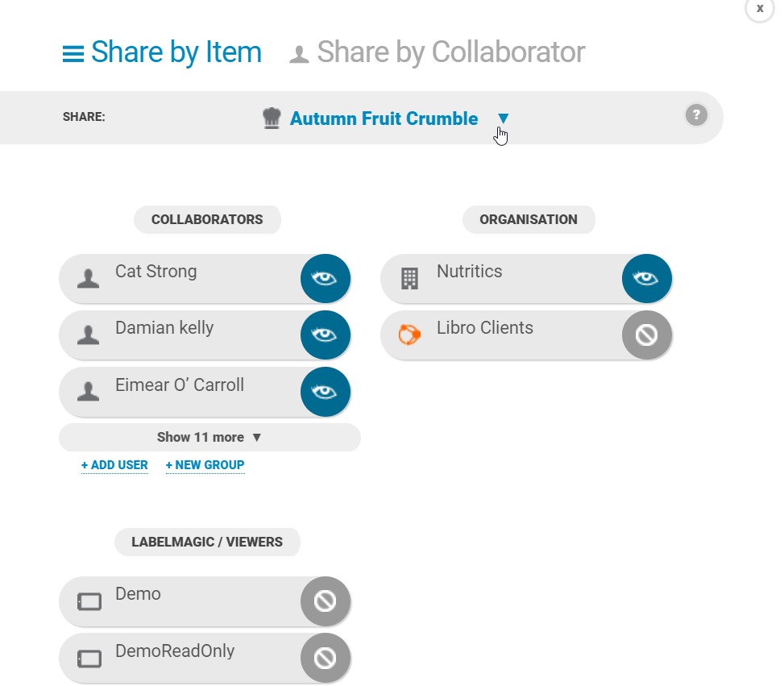
Task: Enable sharing for the Demo viewer
Action: [x=325, y=601]
